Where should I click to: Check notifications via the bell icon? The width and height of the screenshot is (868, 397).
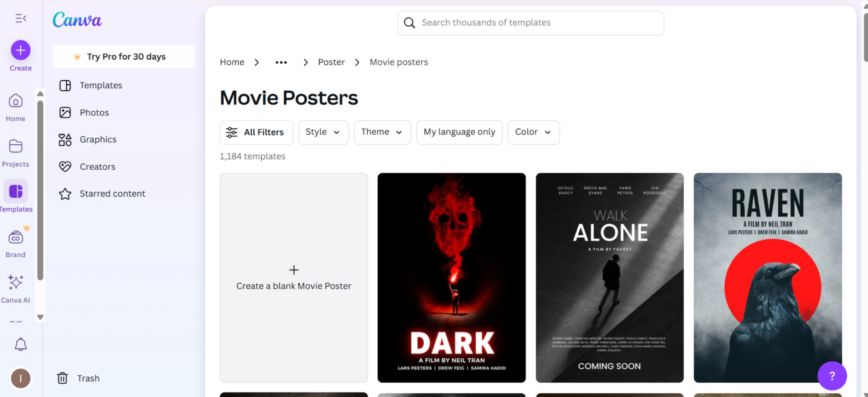[20, 344]
